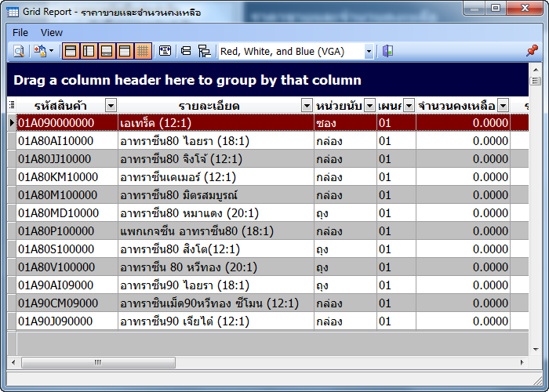Click the collapse all groups icon
This screenshot has height=392, width=549.
tap(187, 51)
